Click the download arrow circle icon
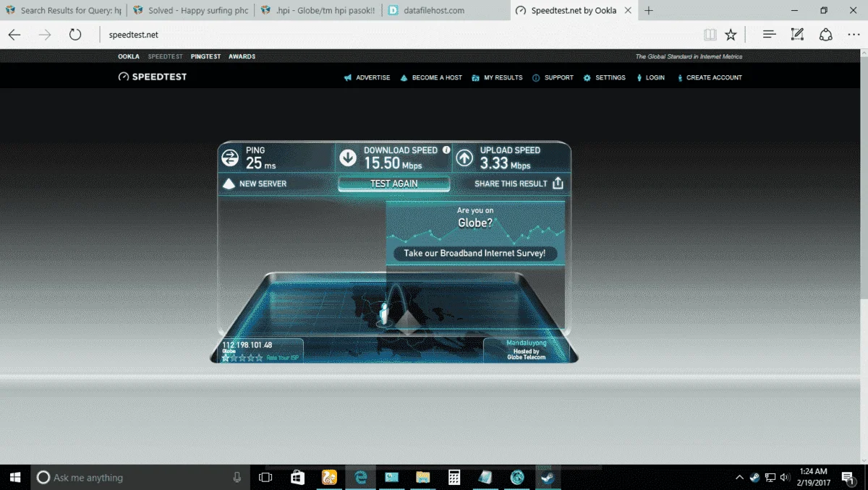868x490 pixels. pyautogui.click(x=348, y=158)
